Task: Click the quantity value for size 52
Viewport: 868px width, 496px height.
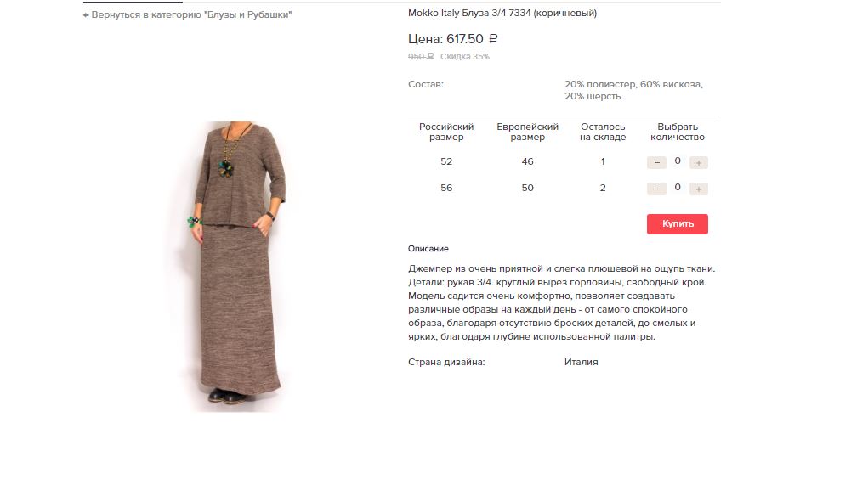Action: coord(678,161)
